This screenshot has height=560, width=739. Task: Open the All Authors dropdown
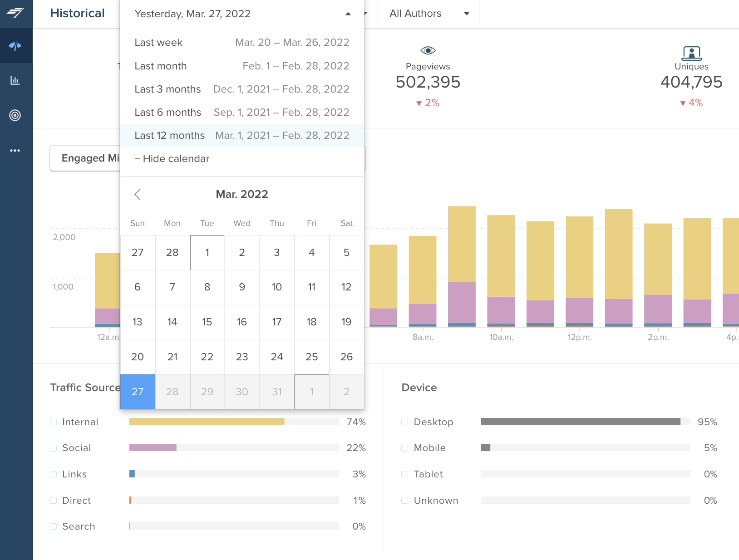[429, 14]
